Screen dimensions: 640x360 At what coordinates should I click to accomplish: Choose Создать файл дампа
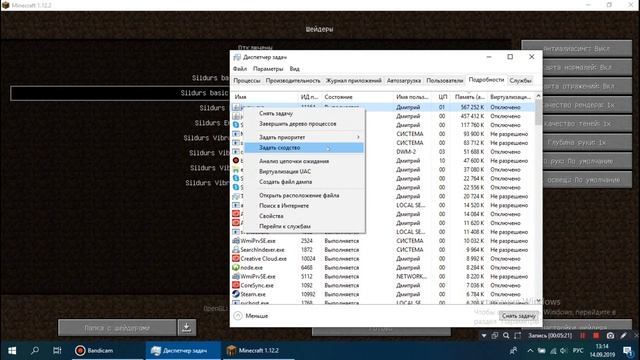tap(304, 182)
